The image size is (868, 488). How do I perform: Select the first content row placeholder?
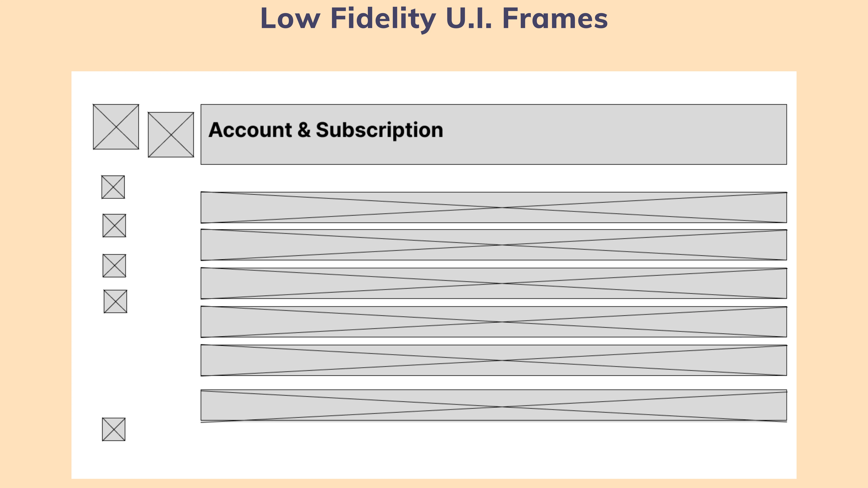(x=494, y=207)
